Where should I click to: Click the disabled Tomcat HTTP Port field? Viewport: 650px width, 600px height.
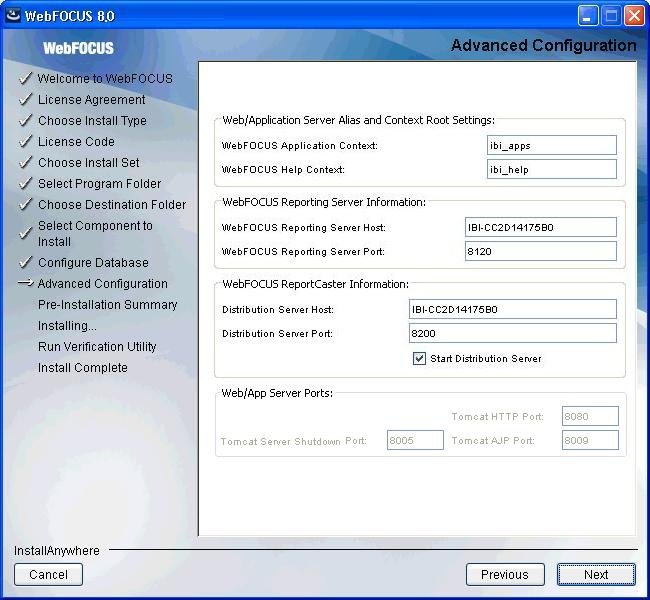click(590, 416)
